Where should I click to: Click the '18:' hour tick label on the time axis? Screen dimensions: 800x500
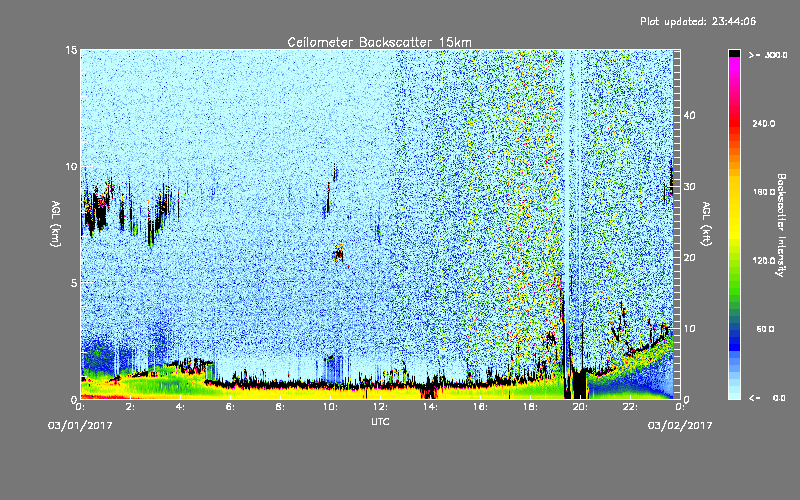pyautogui.click(x=530, y=407)
